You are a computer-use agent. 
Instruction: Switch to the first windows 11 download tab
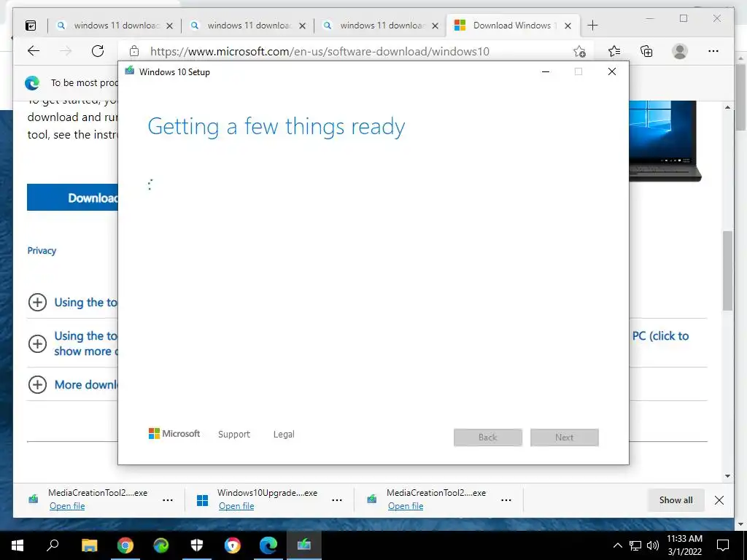pos(115,26)
